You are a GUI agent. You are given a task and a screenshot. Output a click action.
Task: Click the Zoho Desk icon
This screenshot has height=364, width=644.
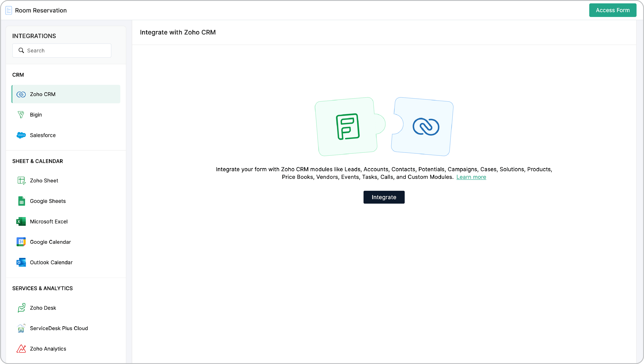click(x=21, y=308)
